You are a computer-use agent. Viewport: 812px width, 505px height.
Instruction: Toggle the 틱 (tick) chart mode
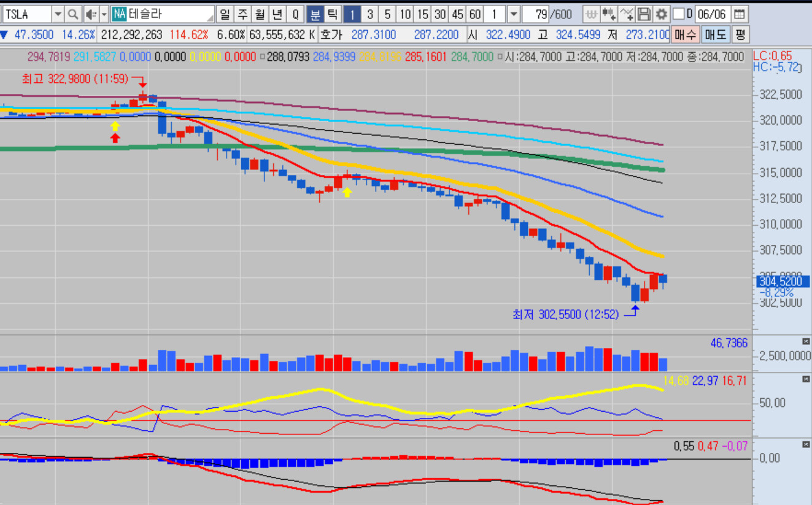332,14
